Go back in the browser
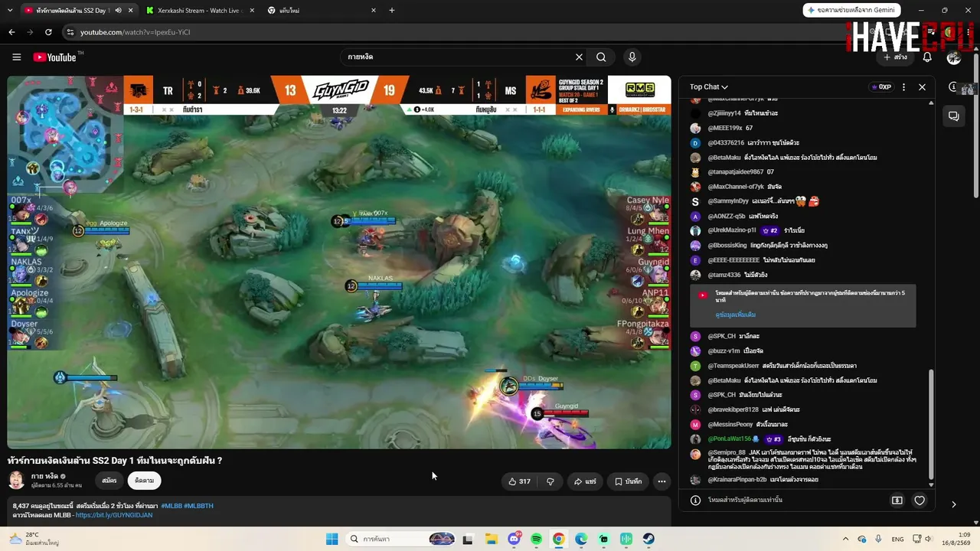 pyautogui.click(x=11, y=32)
